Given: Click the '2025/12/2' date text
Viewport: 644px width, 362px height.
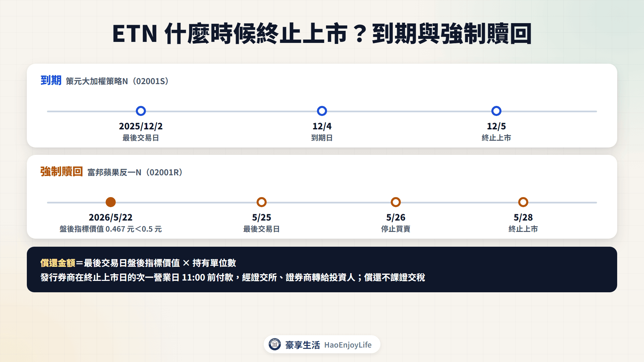Looking at the screenshot, I should point(141,126).
